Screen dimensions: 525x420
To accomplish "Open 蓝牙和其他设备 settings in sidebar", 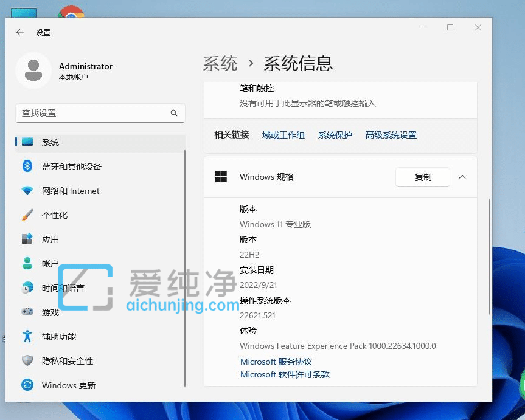I will coord(67,167).
